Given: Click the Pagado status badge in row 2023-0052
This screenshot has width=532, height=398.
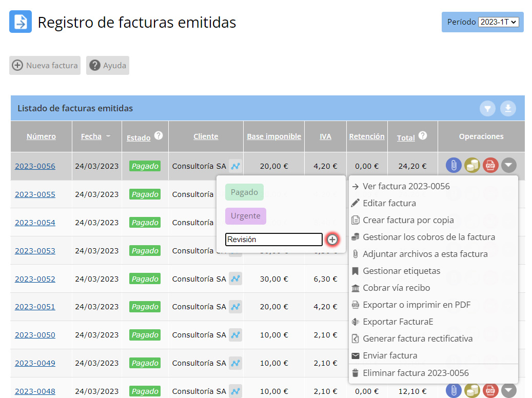Looking at the screenshot, I should click(x=145, y=279).
